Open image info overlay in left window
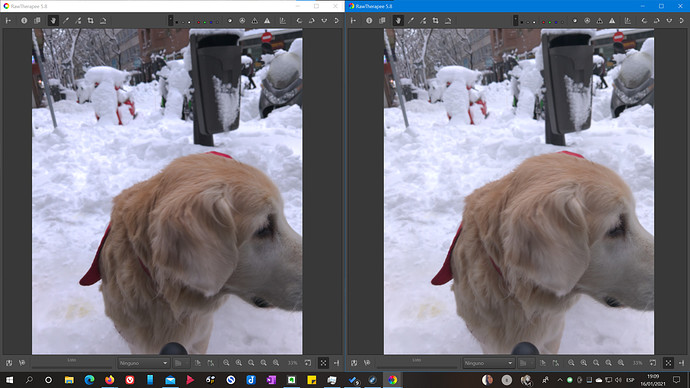This screenshot has width=690, height=388. pyautogui.click(x=24, y=21)
